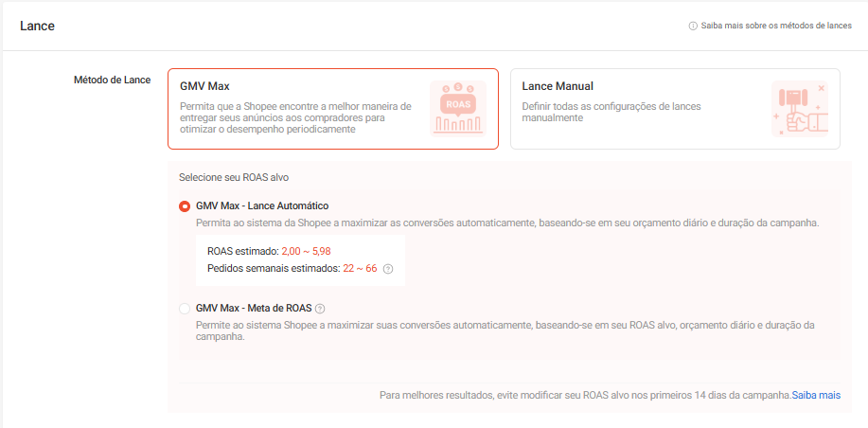Select the GMV Max - Lance Automático radio button
868x428 pixels.
185,205
